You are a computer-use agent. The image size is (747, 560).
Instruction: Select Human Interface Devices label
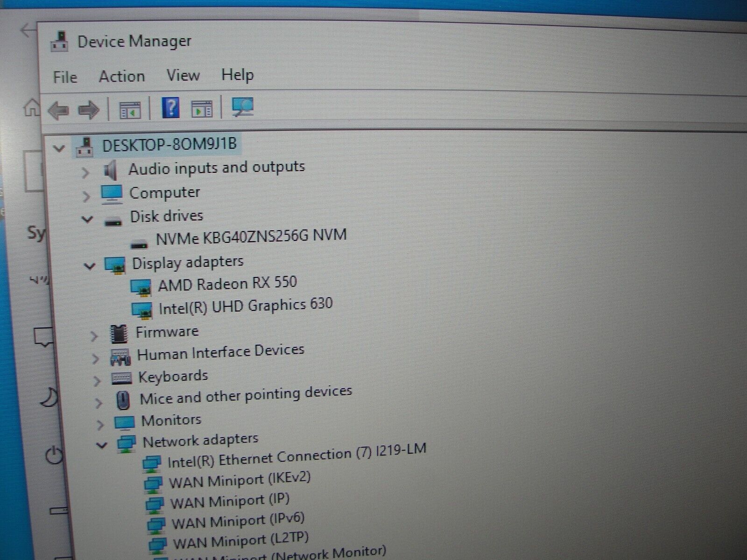click(x=221, y=353)
